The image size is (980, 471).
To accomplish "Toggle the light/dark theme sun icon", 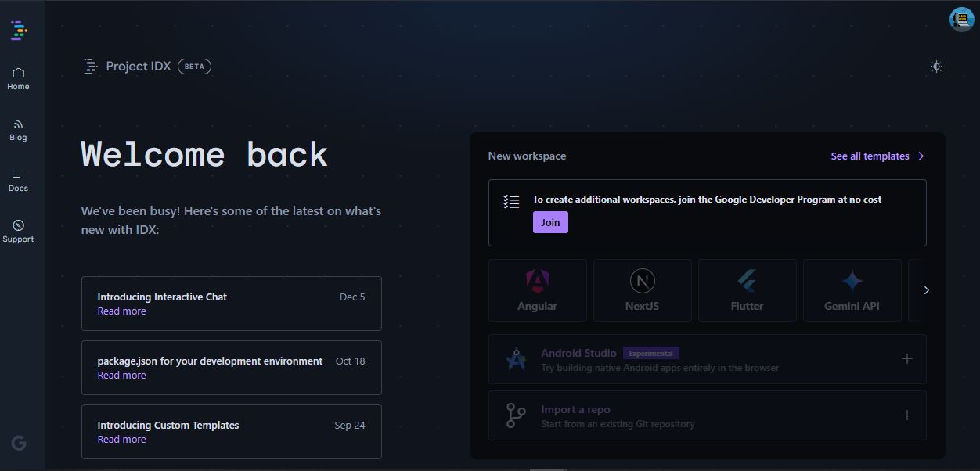I will (936, 67).
